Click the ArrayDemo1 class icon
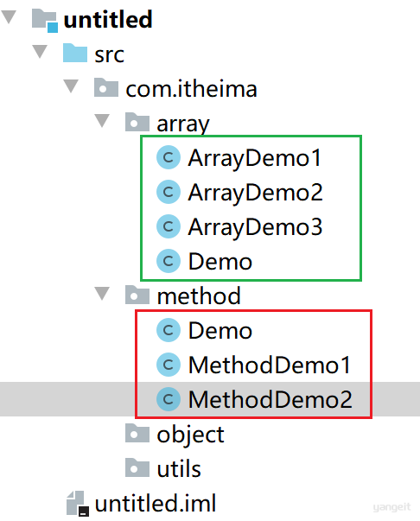This screenshot has width=420, height=521. point(169,157)
